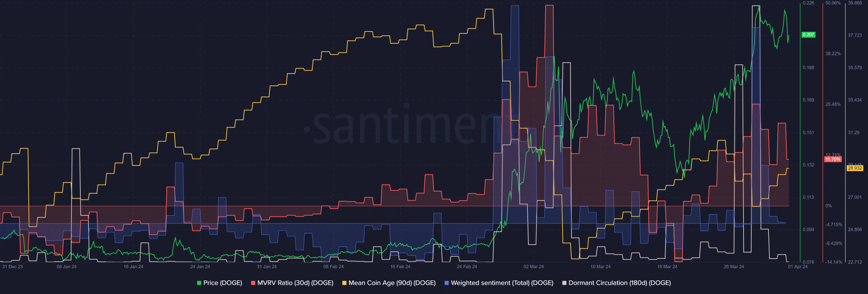Click the 37.723 coin age axis value
868x294 pixels.
pyautogui.click(x=855, y=35)
